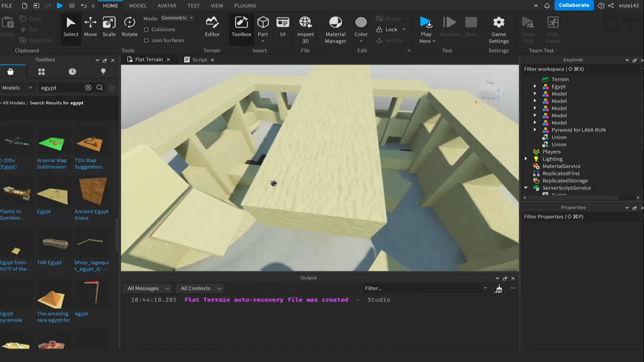Click the toolbox search field
Viewport: 644px width, 362px height.
61,88
